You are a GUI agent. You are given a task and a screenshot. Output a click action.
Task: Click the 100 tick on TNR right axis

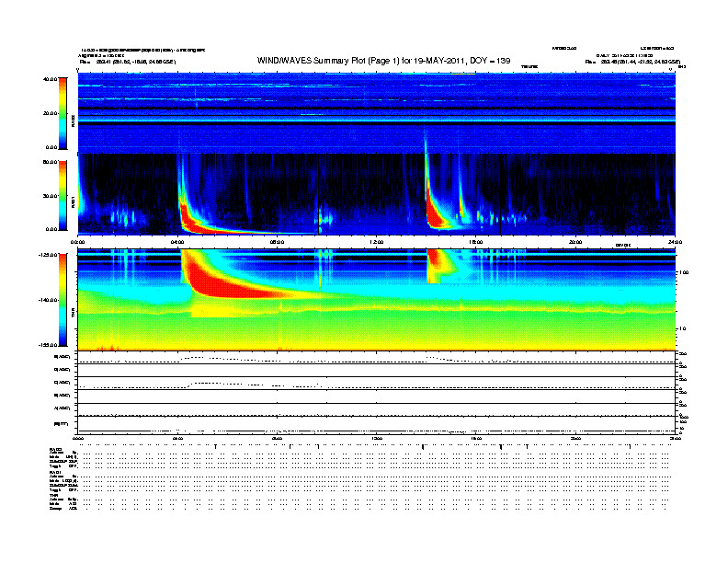coord(684,272)
